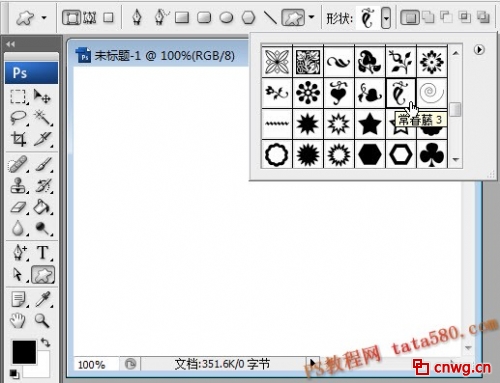The height and width of the screenshot is (383, 500).
Task: Select the Rectangular Marquee tool
Action: [18, 97]
